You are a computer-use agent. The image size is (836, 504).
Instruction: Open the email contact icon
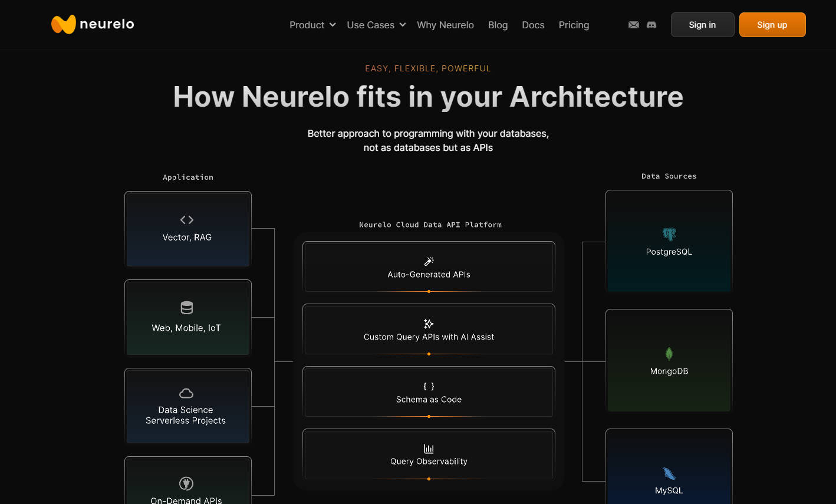(x=633, y=25)
